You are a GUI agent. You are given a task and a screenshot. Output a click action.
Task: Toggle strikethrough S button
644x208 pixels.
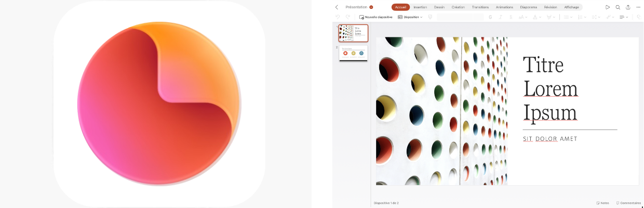pos(511,17)
